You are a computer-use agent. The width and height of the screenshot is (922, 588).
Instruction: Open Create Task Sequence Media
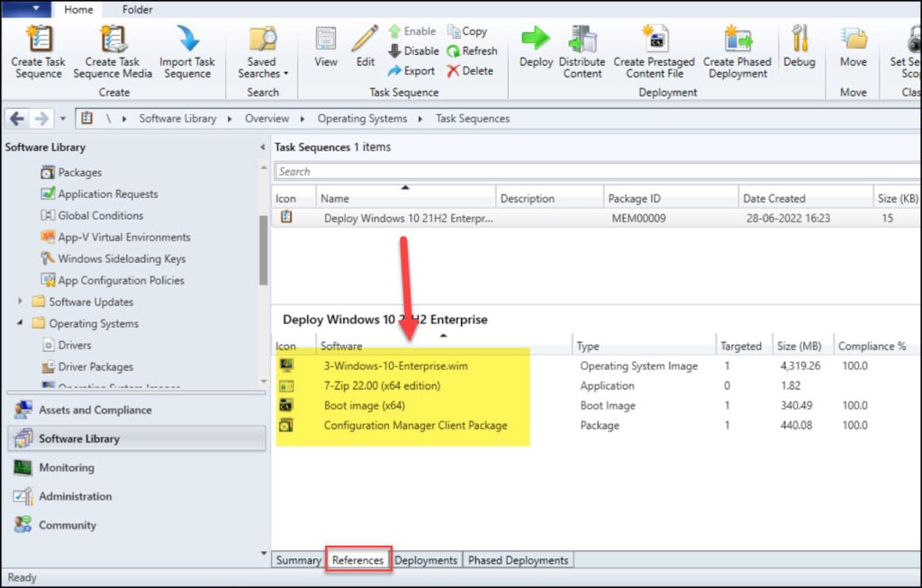pos(113,52)
